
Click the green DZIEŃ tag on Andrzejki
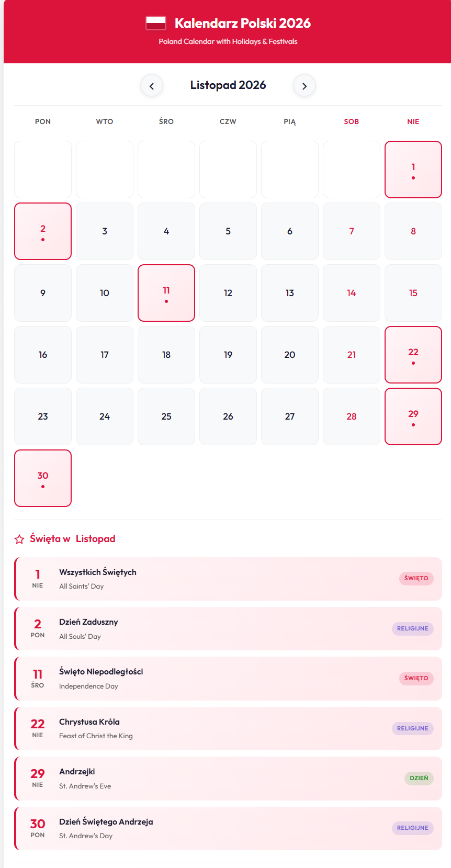point(419,778)
